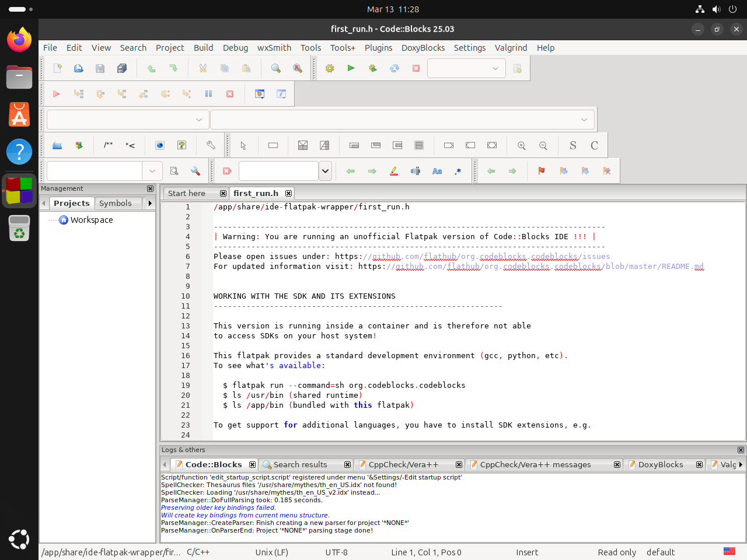Open the wxSmith menu
This screenshot has width=747, height=560.
tap(274, 48)
